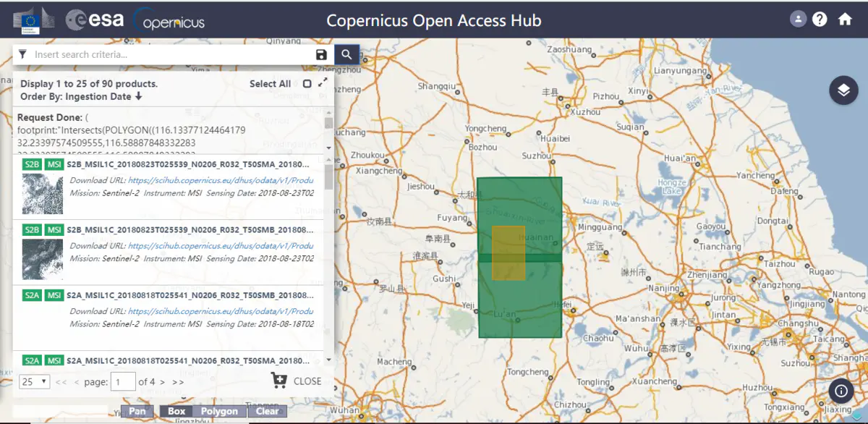Open the map info button
Viewport: 868px width, 424px height.
841,391
